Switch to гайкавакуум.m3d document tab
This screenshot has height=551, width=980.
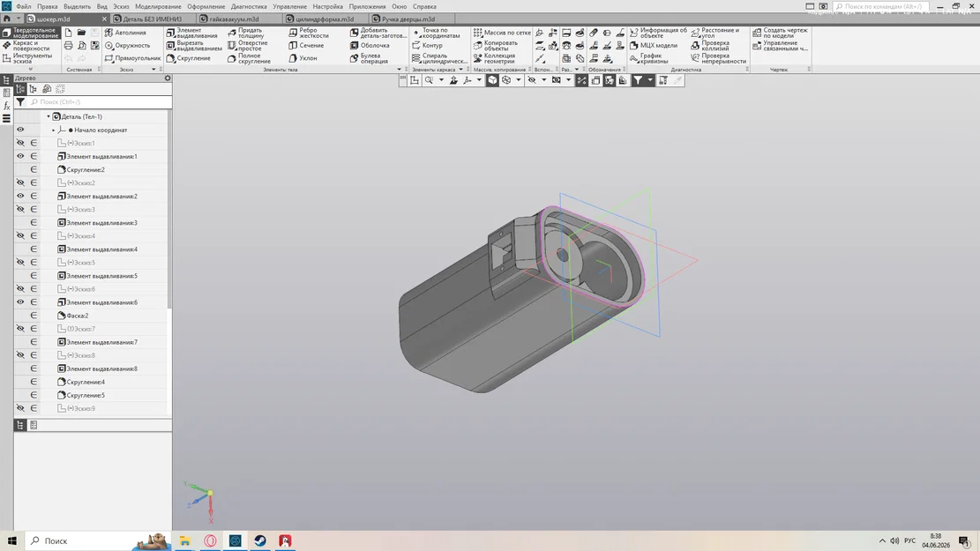click(234, 19)
